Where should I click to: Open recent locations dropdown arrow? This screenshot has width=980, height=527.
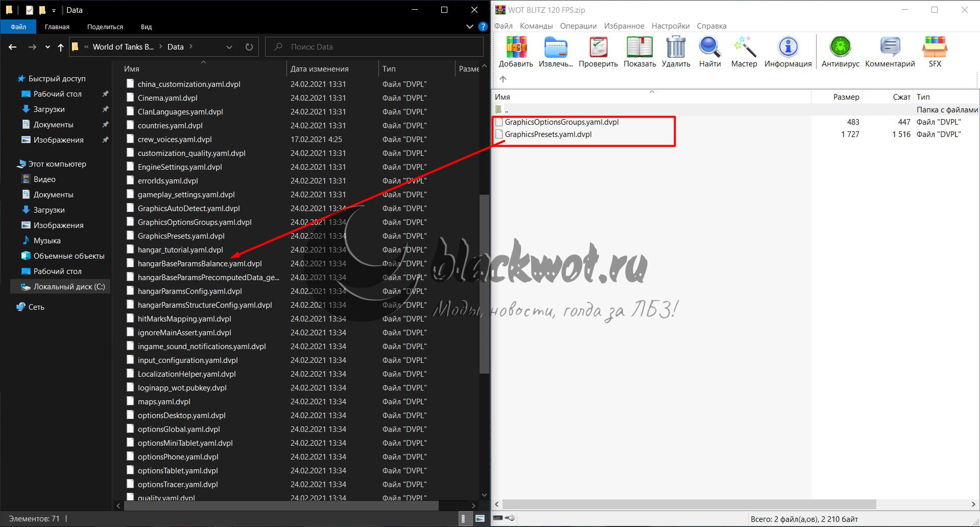[47, 47]
